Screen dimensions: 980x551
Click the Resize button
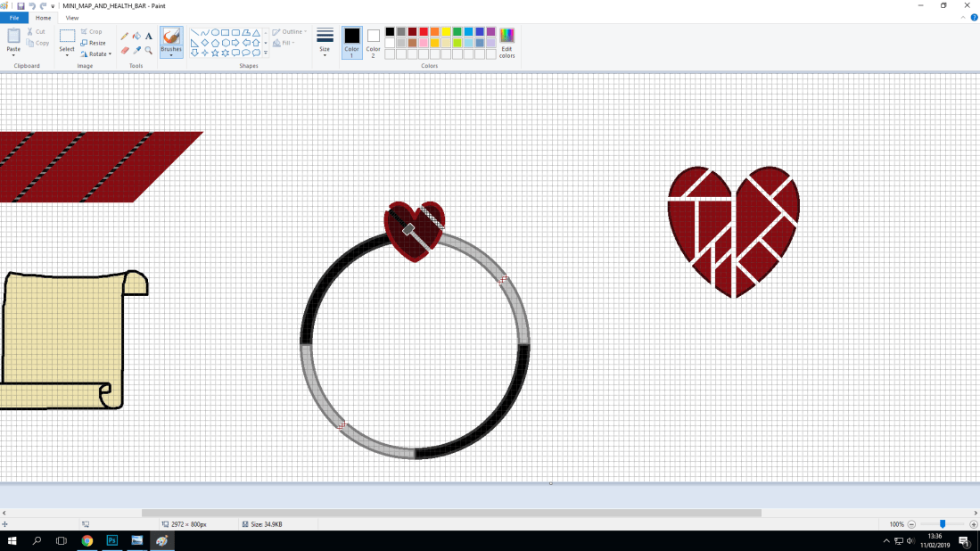94,43
